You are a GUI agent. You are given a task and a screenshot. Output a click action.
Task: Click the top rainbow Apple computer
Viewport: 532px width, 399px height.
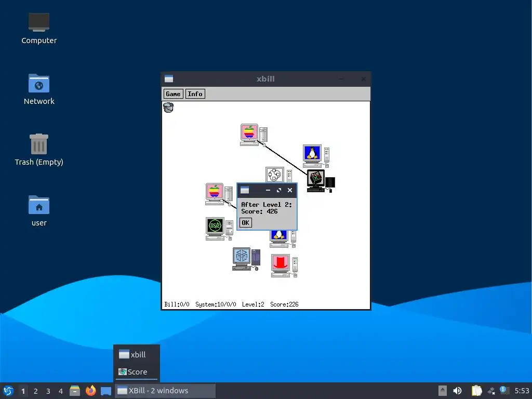point(254,135)
